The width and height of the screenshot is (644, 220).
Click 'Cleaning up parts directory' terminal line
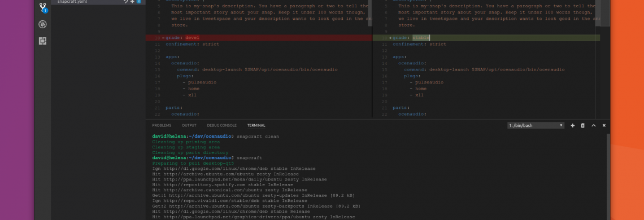click(190, 153)
